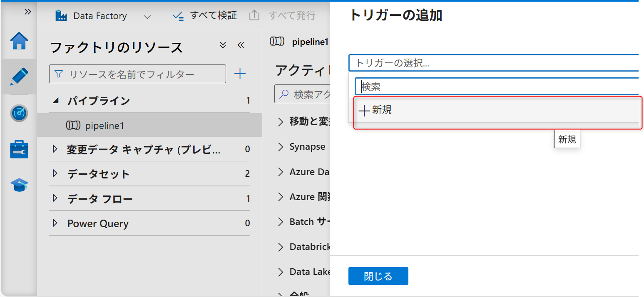Select 新規 to create a new trigger
644x297 pixels.
coord(375,109)
